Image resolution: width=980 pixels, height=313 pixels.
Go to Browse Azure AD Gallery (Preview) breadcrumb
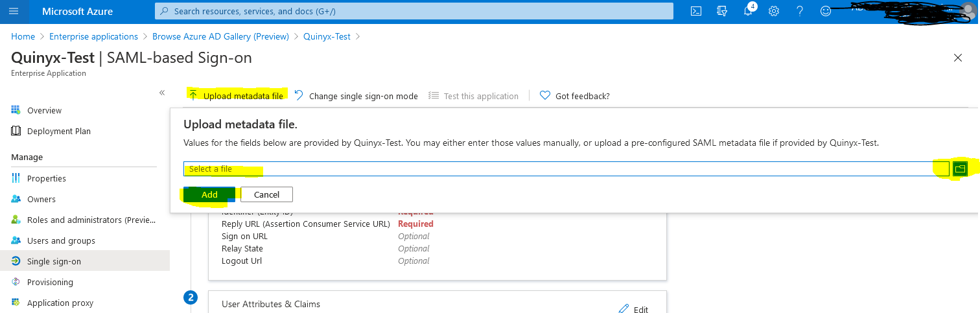(220, 36)
